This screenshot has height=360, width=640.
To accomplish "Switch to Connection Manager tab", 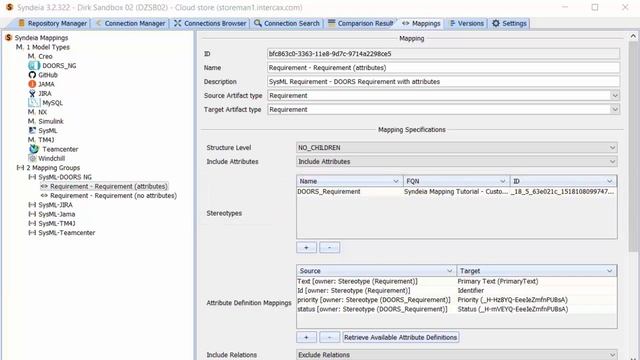I will click(130, 23).
